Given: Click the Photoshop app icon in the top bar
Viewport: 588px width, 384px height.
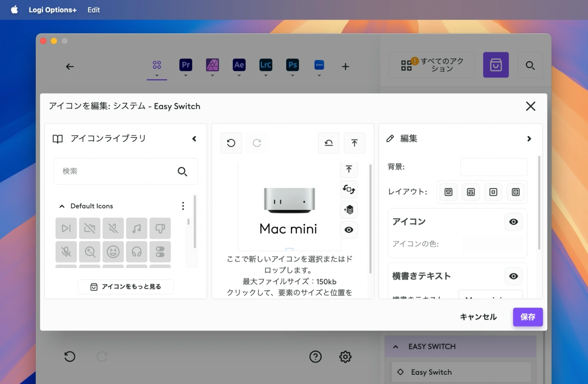Looking at the screenshot, I should (292, 65).
